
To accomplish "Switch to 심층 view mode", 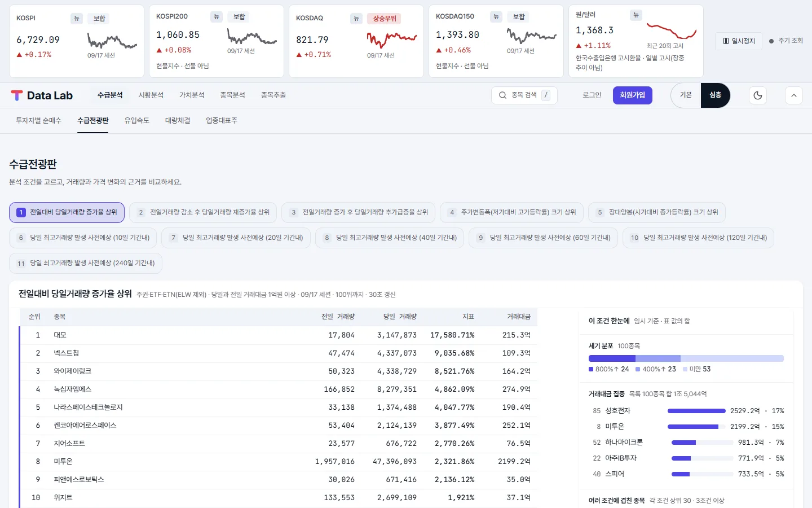I will pos(715,95).
